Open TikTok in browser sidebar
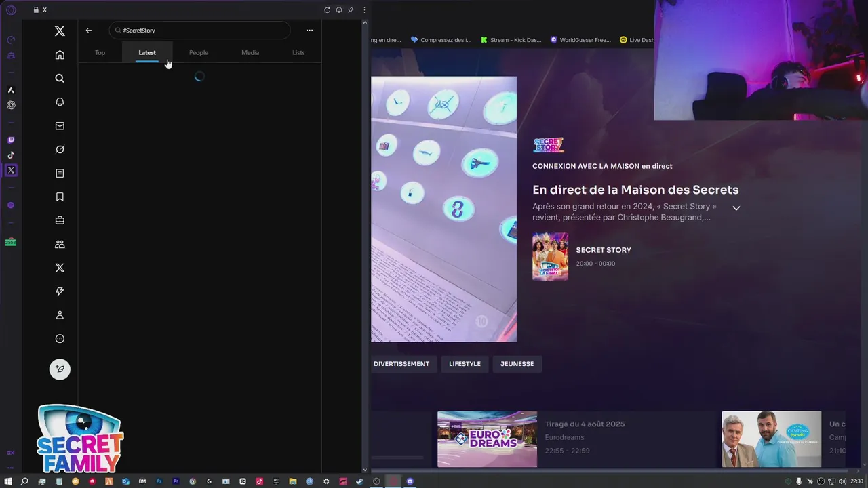This screenshot has height=488, width=868. tap(11, 155)
